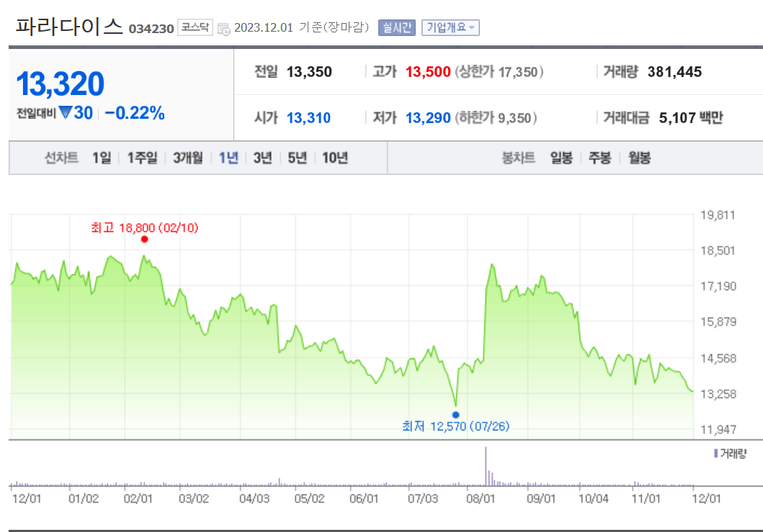This screenshot has height=532, width=763.
Task: Open the 기업개요 dropdown
Action: point(450,28)
